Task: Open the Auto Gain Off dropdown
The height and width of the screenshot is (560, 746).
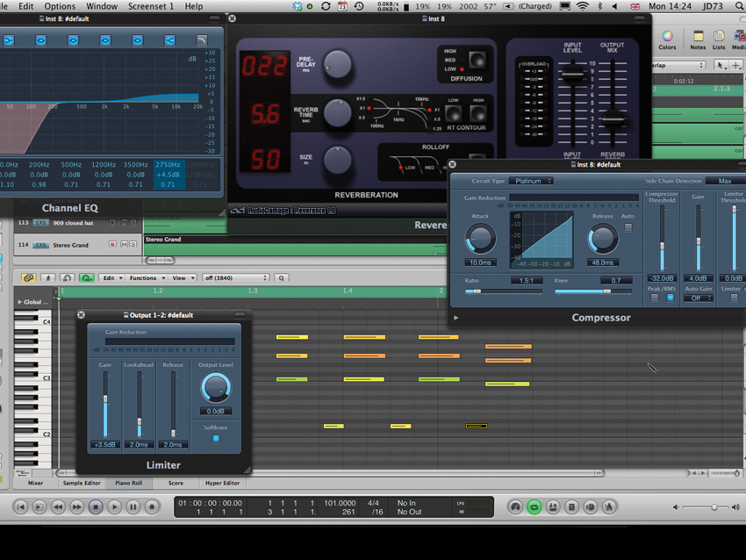Action: coord(699,298)
